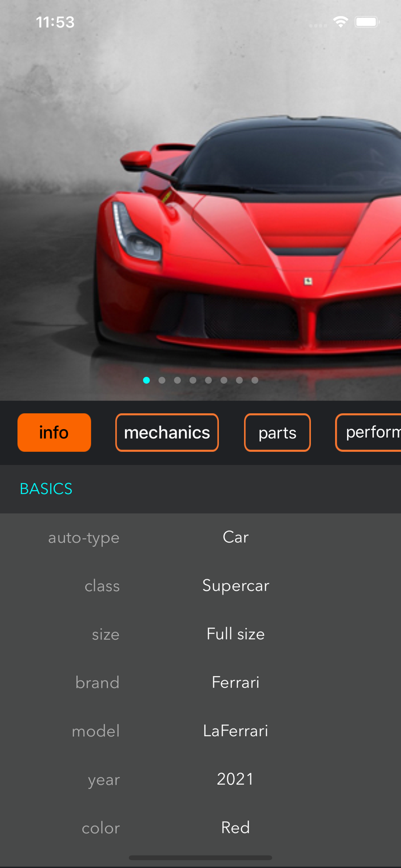Select the value 'LaFerrari'
Screen dimensions: 401x868
[236, 731]
